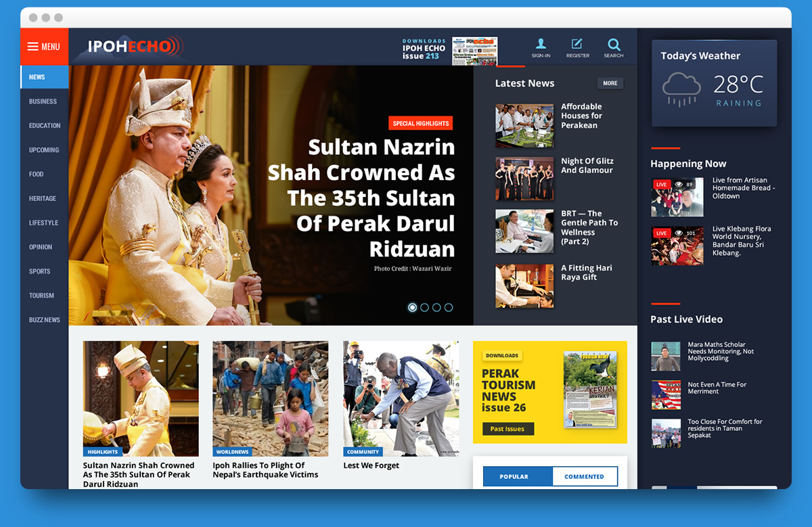Open the hamburger Menu button
This screenshot has width=812, height=527.
pyautogui.click(x=44, y=47)
